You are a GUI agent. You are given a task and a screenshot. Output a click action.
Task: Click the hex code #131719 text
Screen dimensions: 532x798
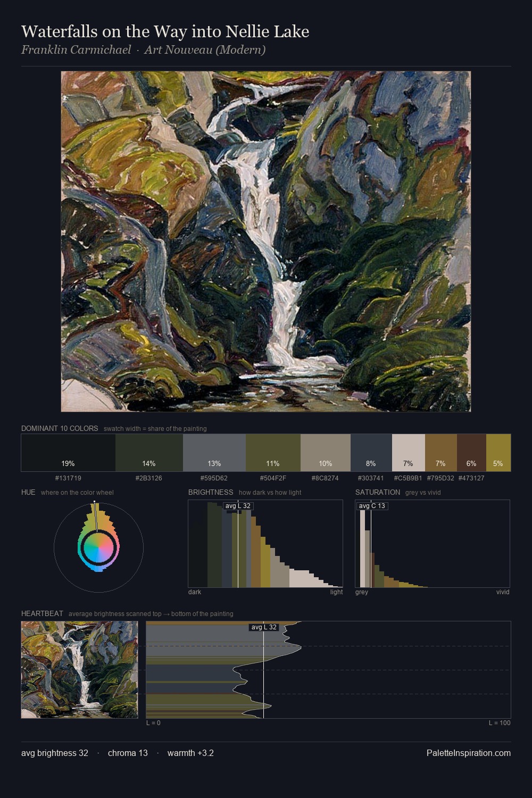coord(68,478)
